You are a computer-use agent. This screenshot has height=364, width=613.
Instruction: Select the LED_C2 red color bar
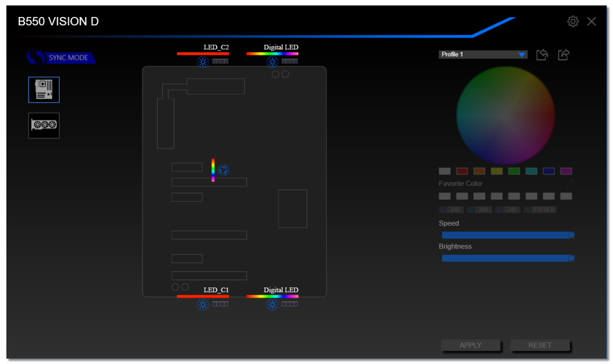(x=203, y=53)
